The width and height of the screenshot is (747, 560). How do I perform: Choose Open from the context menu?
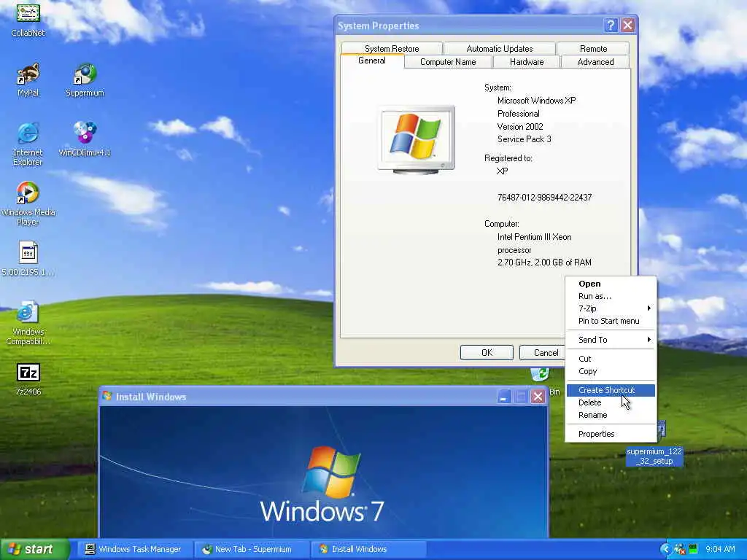[x=611, y=284]
